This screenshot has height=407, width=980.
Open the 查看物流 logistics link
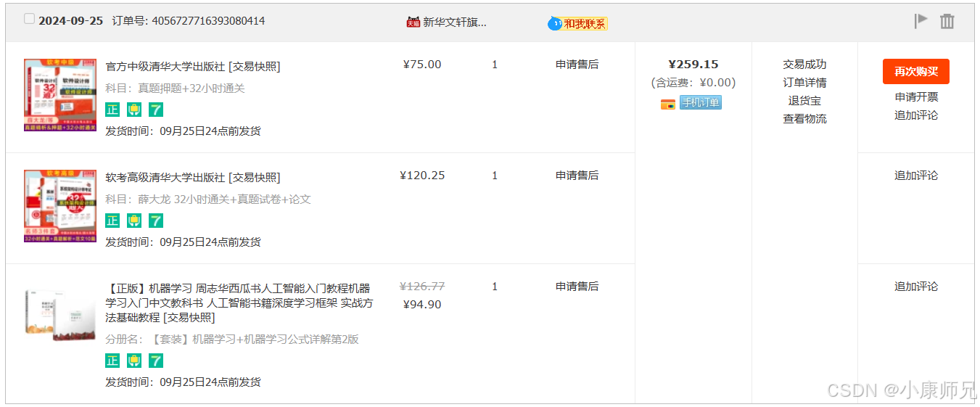(804, 119)
